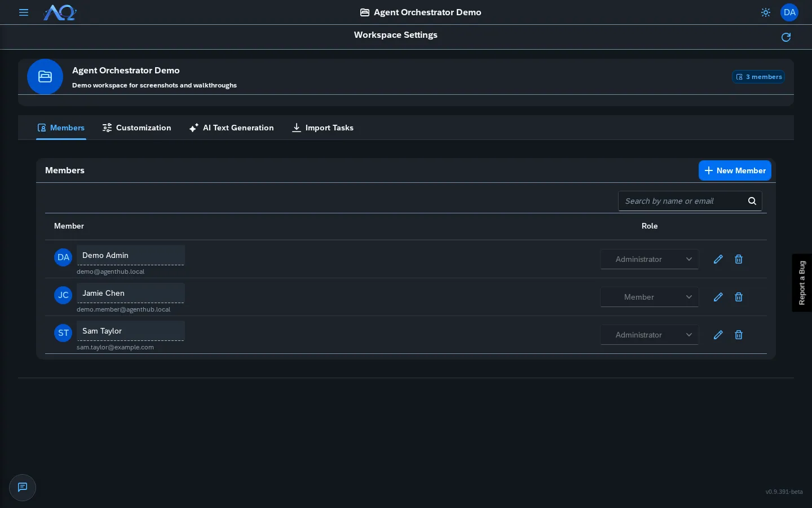Expand Jamie Chen's Member role dropdown
This screenshot has width=812, height=508.
pyautogui.click(x=650, y=297)
